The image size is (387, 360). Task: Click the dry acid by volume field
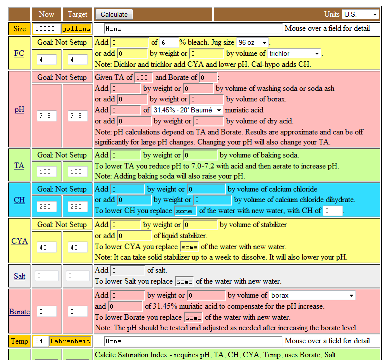[209, 121]
